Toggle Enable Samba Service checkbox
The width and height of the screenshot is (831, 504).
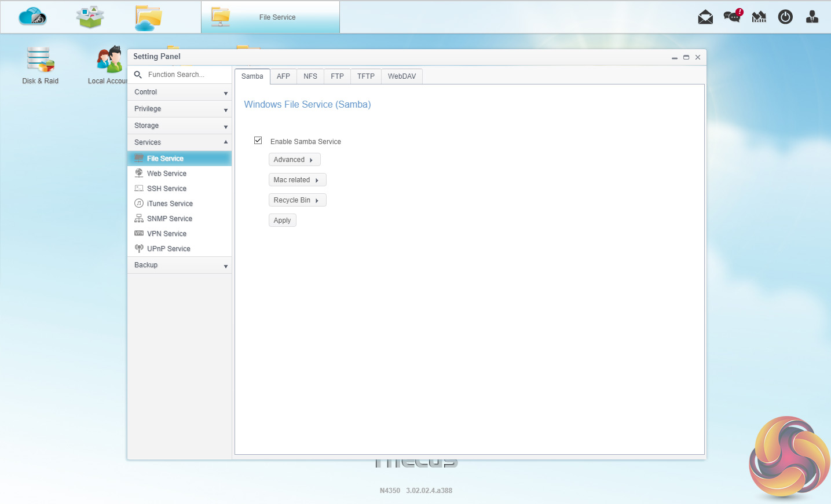coord(258,141)
